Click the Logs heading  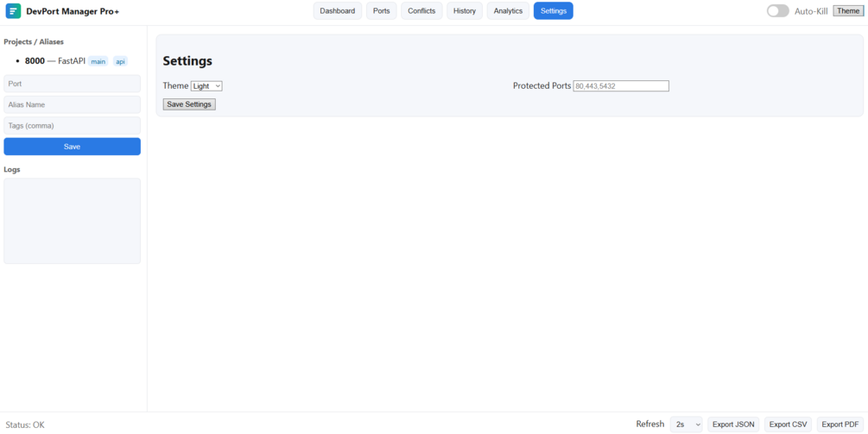coord(12,170)
